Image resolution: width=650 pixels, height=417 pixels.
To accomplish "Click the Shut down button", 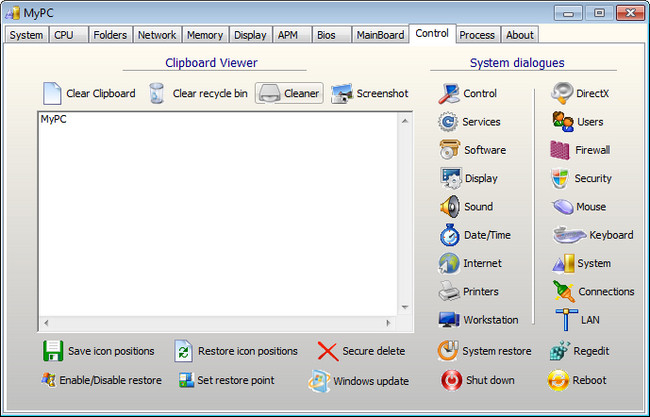I will click(449, 380).
